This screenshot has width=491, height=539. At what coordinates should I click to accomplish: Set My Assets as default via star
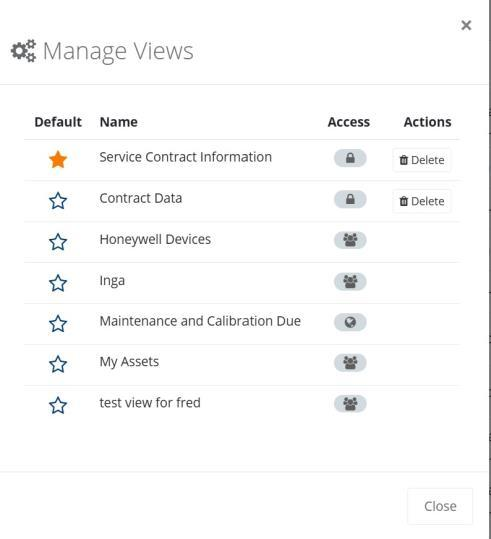pyautogui.click(x=58, y=364)
